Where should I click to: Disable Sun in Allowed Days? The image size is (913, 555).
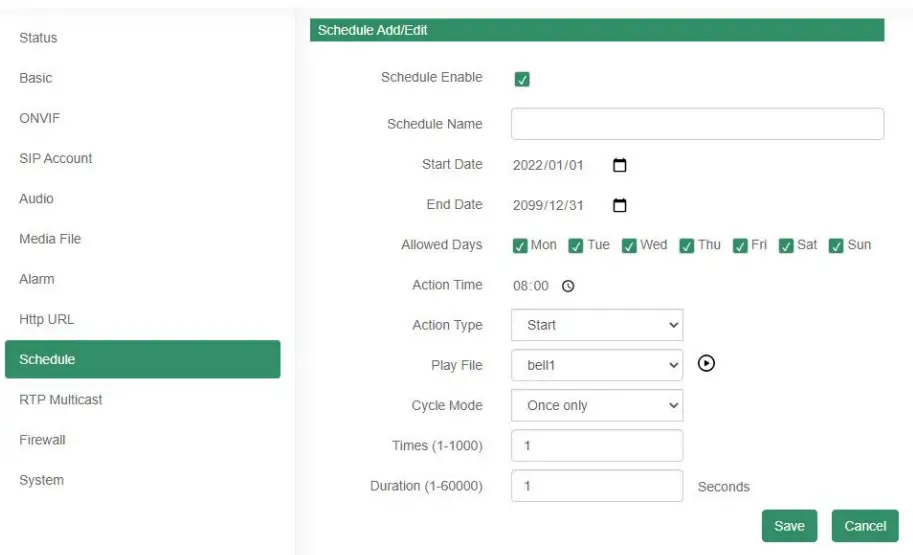(836, 246)
